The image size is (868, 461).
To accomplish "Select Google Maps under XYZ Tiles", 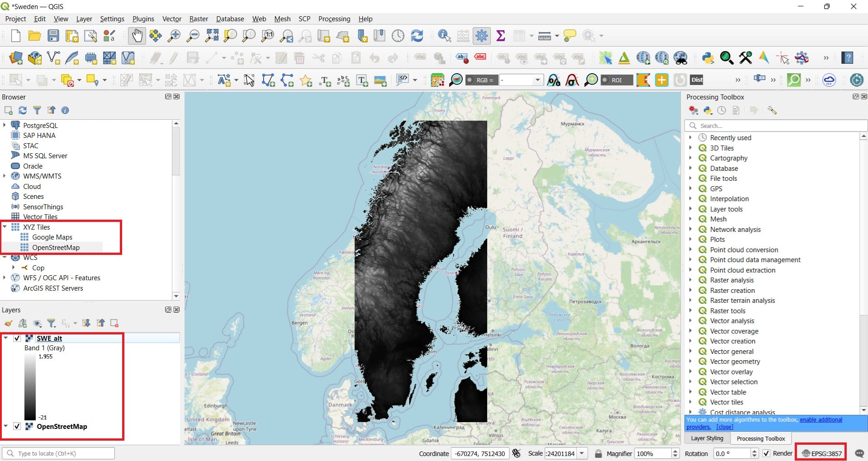I will click(52, 237).
